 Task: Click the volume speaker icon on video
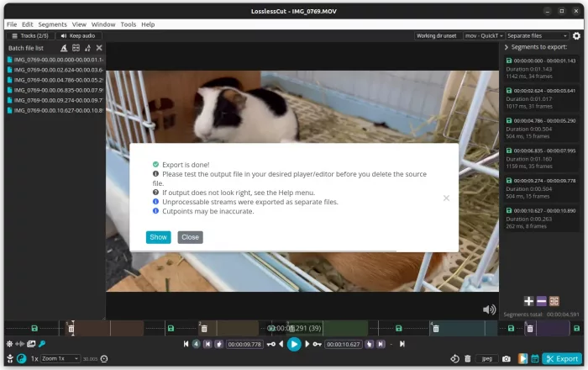click(x=489, y=309)
